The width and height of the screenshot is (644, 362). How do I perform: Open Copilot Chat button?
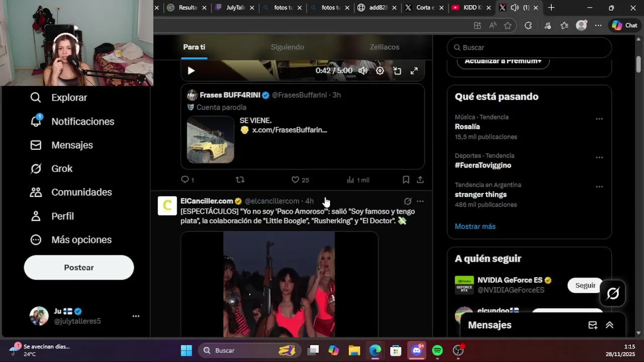(x=625, y=26)
